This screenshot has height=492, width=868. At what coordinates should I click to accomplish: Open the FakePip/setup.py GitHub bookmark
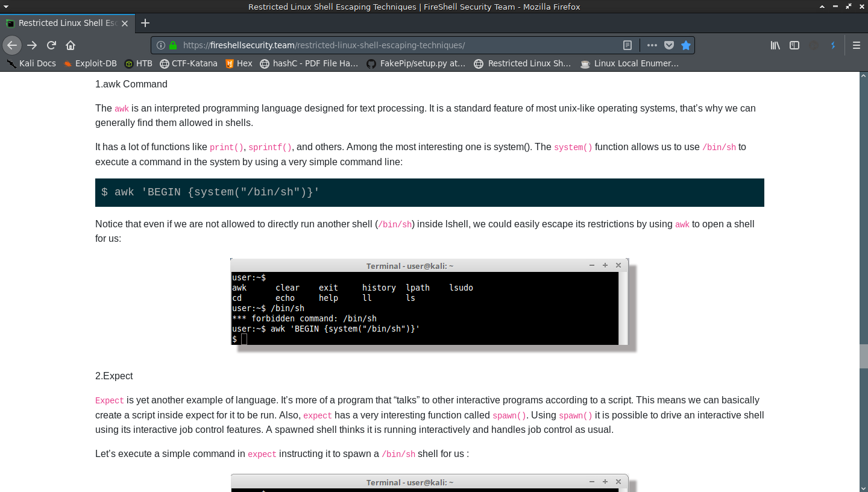(x=416, y=63)
